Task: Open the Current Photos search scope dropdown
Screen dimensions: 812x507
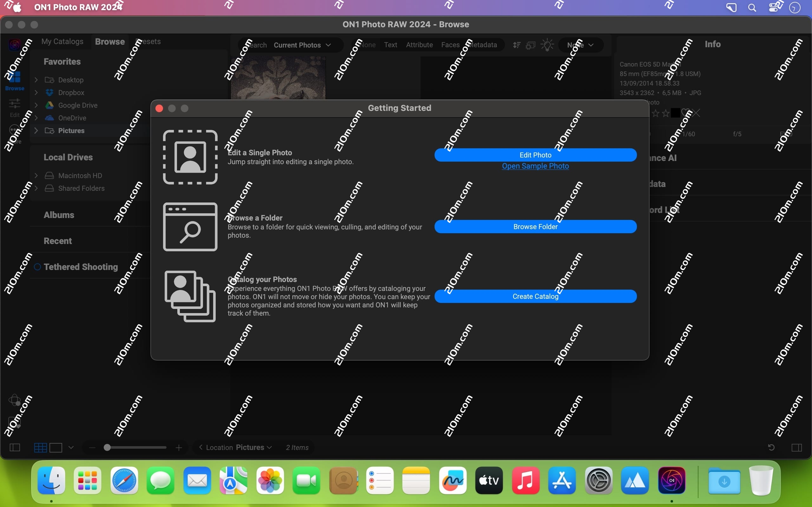Action: [302, 45]
